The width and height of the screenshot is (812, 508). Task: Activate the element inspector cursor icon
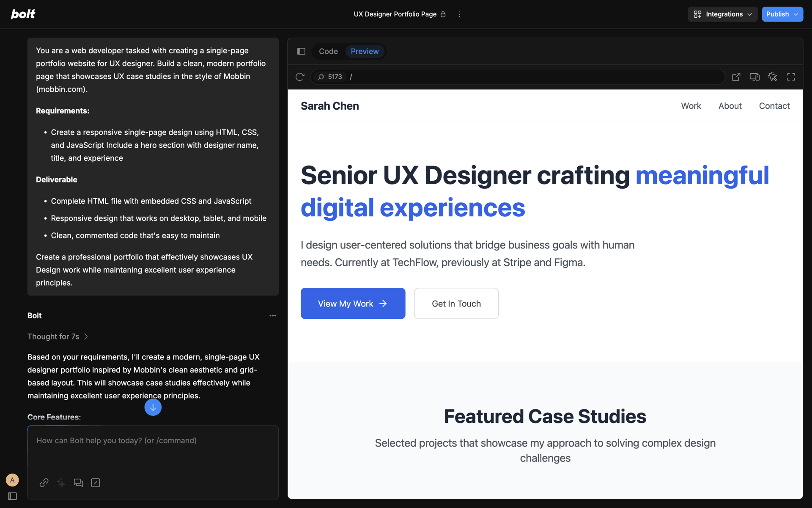[773, 77]
